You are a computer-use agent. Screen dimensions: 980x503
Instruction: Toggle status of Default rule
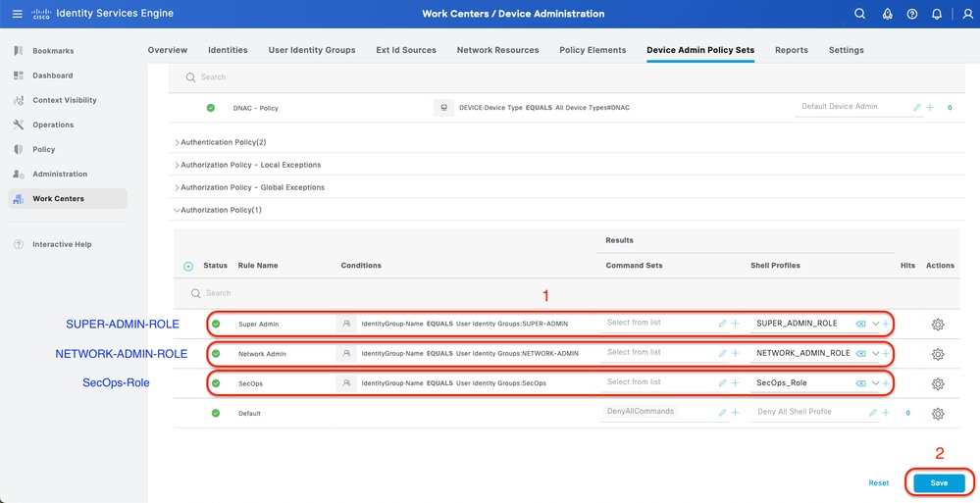pos(216,413)
